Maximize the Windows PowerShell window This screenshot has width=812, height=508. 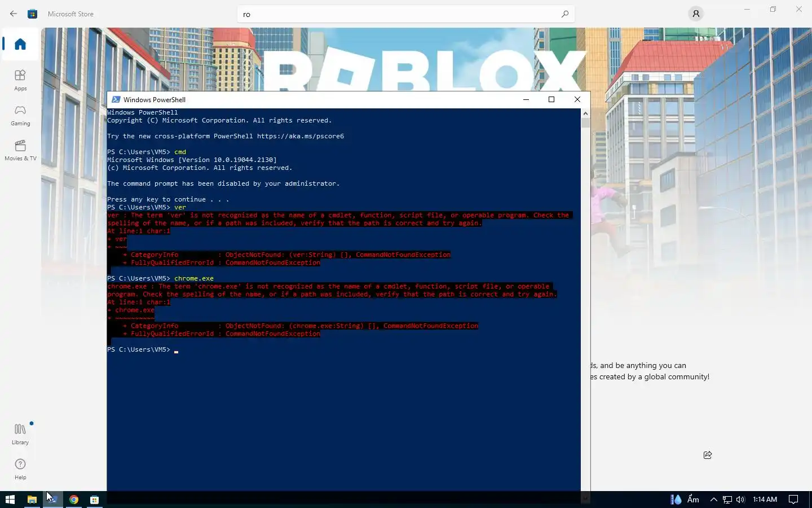click(x=551, y=99)
